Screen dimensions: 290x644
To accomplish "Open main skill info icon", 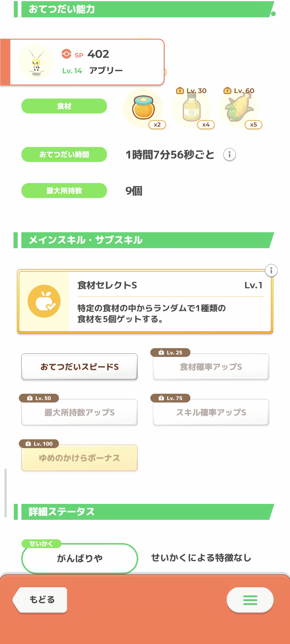I will [271, 270].
